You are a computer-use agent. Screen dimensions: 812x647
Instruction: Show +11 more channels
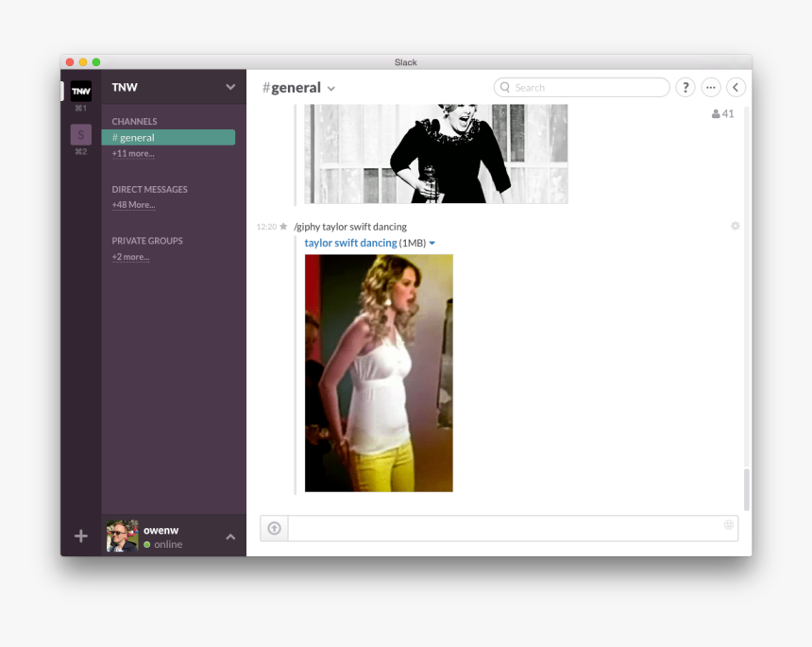tap(133, 153)
